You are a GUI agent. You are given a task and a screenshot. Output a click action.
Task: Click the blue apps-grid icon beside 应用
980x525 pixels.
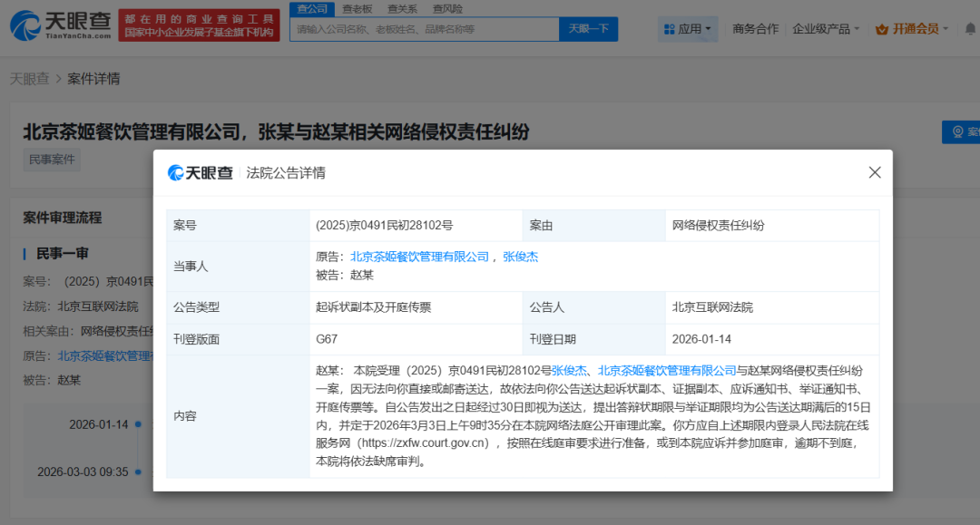670,28
